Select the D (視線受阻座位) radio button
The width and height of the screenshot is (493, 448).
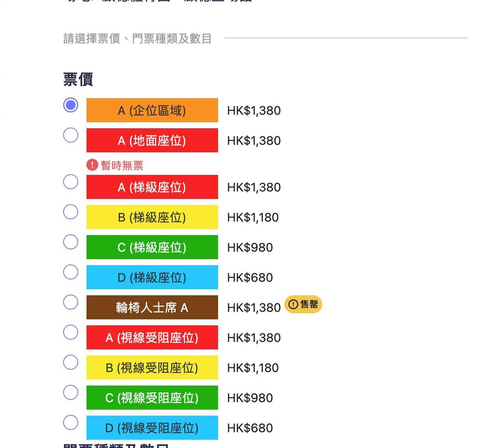point(70,422)
